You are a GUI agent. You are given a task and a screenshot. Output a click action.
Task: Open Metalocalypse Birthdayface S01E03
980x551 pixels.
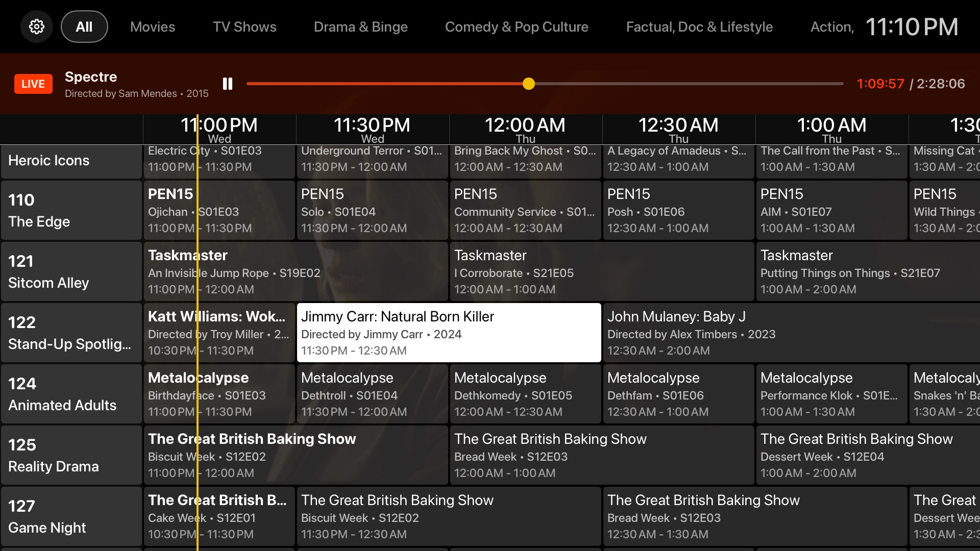219,394
